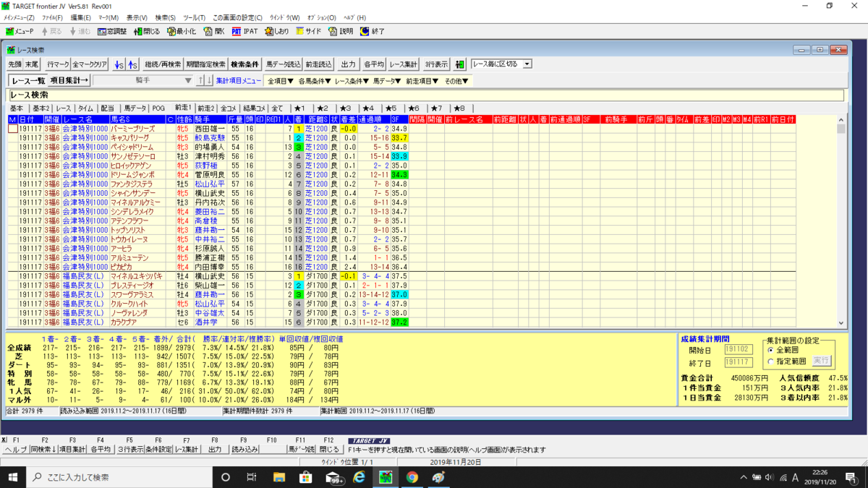Click 馬データ読込 button
This screenshot has width=868, height=488.
point(283,64)
